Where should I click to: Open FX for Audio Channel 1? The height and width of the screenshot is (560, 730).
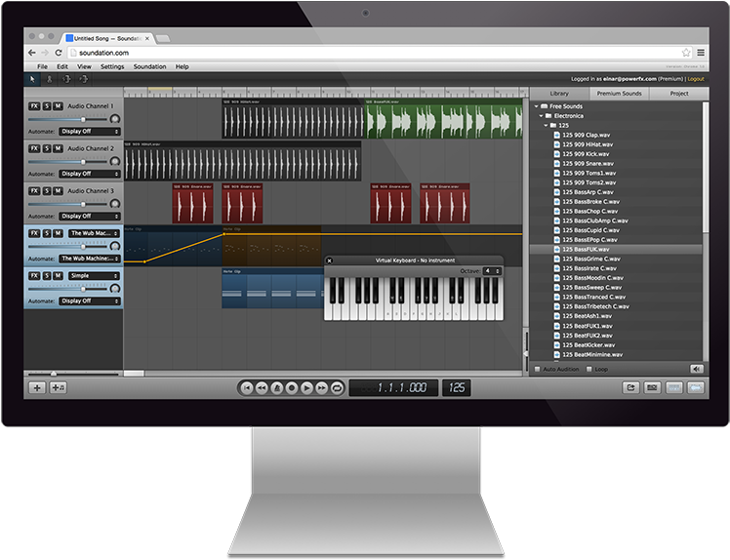(x=34, y=106)
